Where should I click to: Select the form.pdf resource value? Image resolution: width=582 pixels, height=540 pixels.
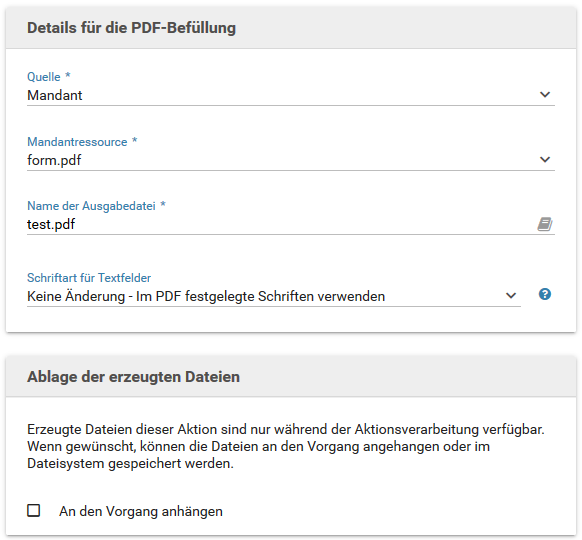(54, 160)
